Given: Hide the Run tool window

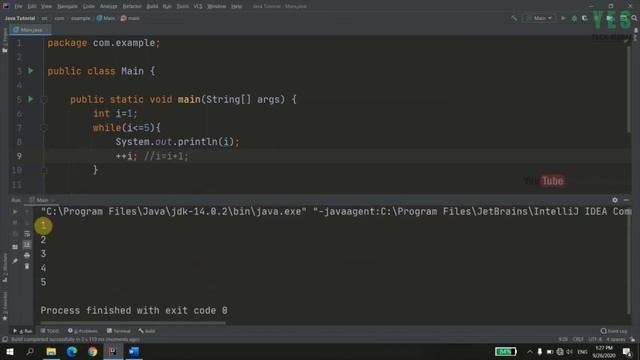Looking at the screenshot, I should click(x=626, y=200).
